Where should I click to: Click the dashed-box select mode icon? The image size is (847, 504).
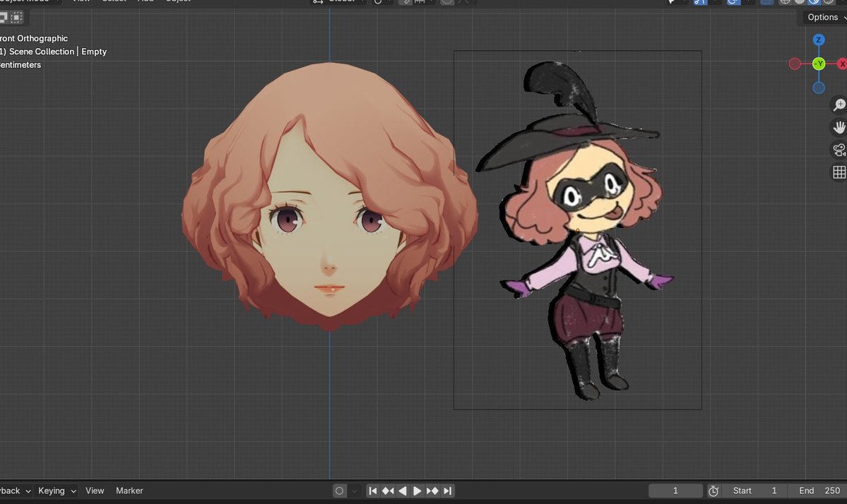coord(17,18)
